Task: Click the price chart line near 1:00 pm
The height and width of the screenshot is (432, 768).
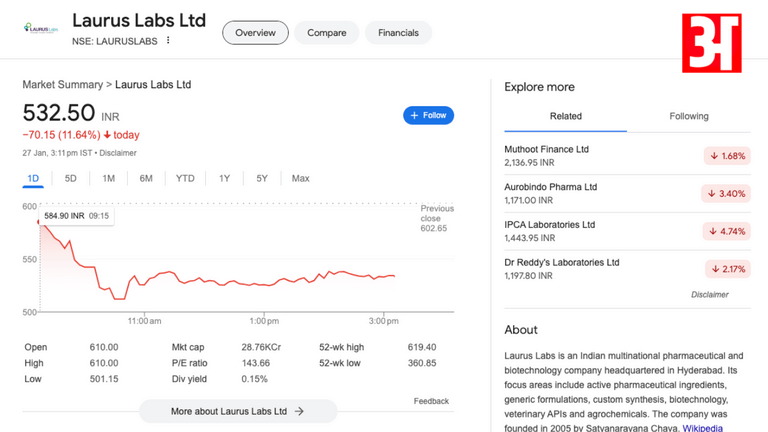Action: point(264,285)
